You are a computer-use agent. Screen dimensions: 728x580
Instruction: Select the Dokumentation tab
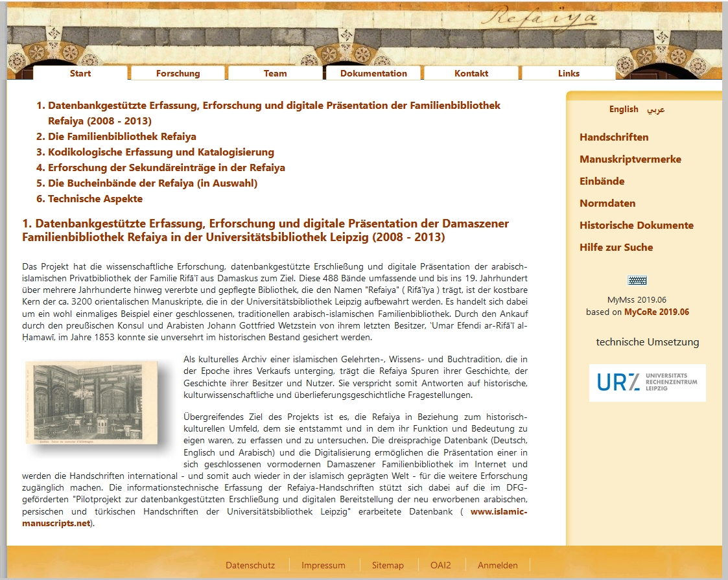373,73
